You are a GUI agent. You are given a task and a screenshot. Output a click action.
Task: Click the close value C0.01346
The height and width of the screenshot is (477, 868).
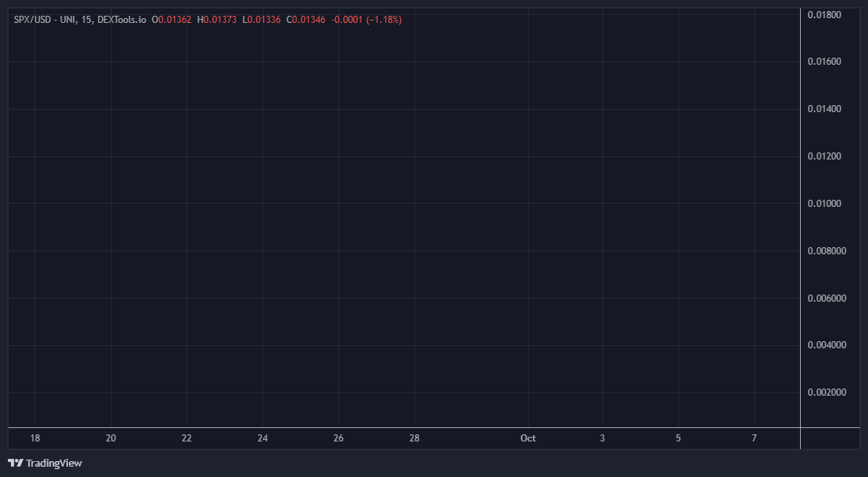(x=306, y=20)
